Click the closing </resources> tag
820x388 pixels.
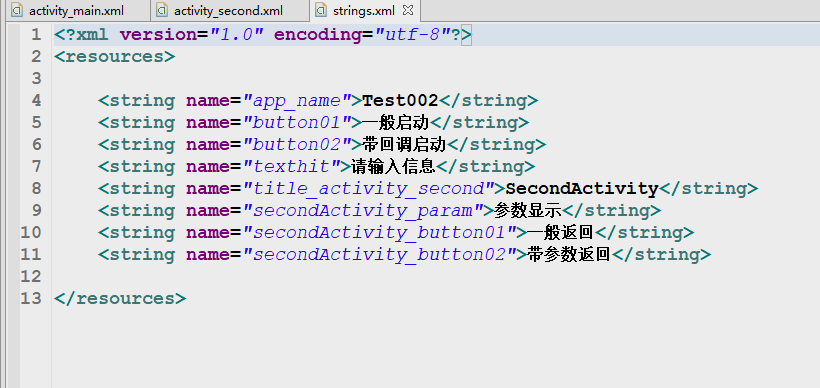coord(120,298)
